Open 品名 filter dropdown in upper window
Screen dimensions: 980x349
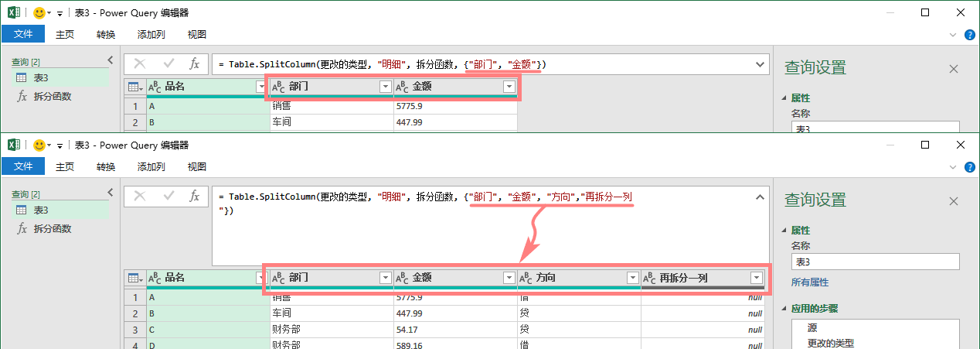262,87
